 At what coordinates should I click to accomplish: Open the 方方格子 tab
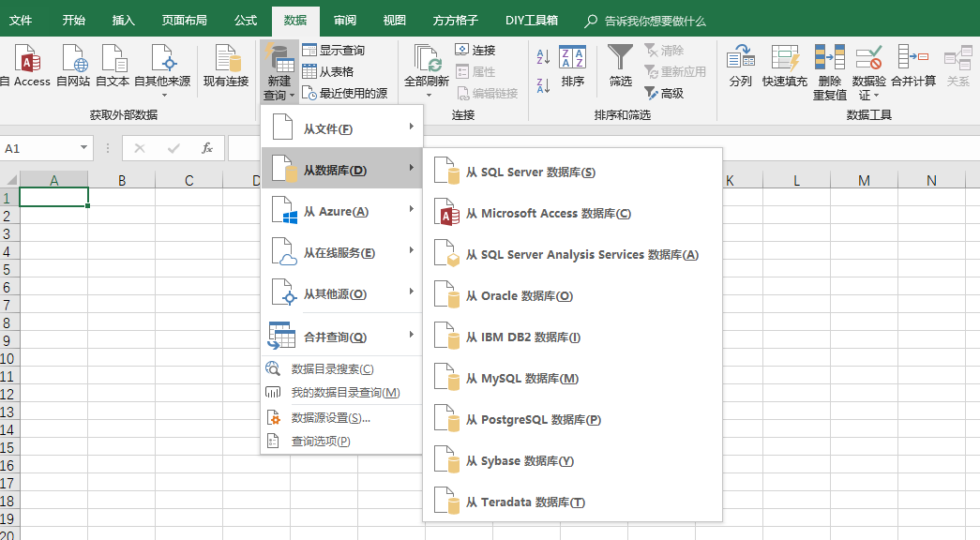click(456, 21)
